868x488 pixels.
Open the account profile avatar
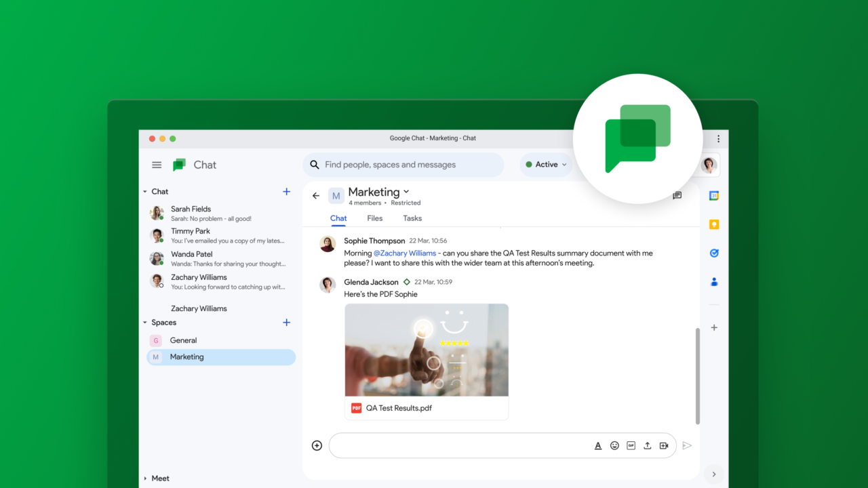[709, 165]
